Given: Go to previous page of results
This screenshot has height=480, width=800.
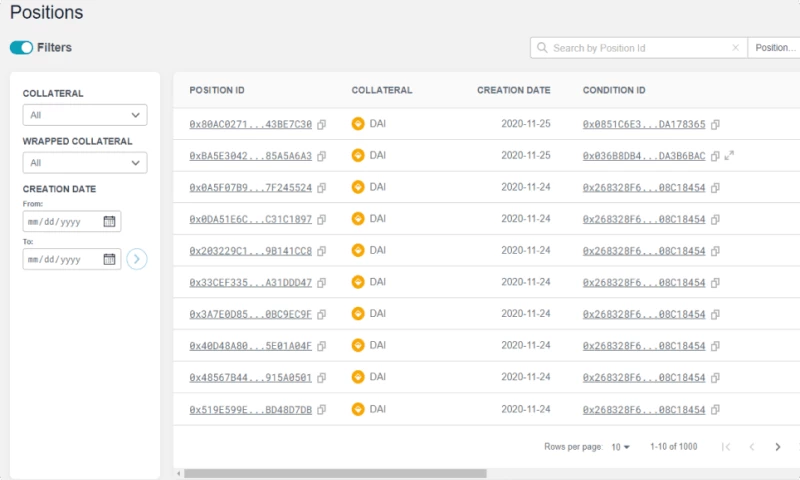Looking at the screenshot, I should point(752,447).
